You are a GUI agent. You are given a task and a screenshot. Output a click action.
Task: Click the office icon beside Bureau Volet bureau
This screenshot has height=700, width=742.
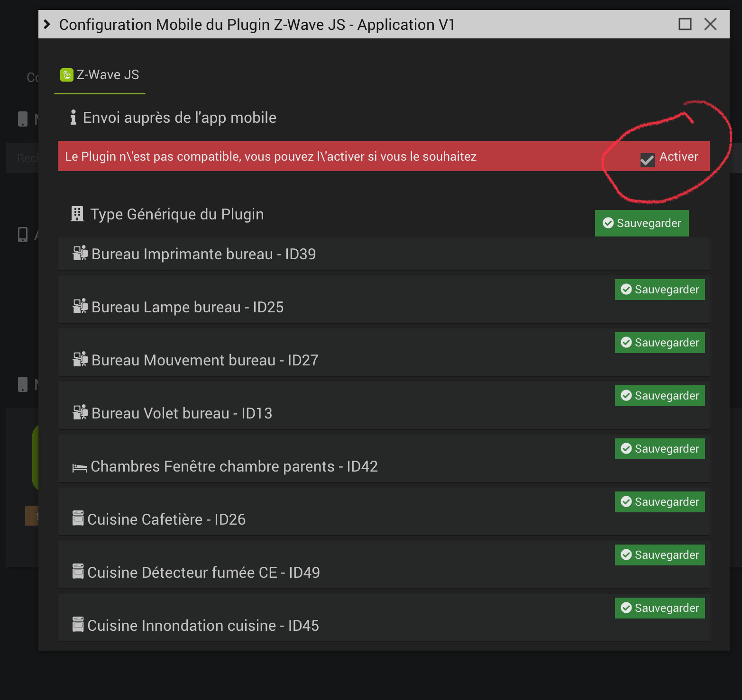tap(80, 412)
